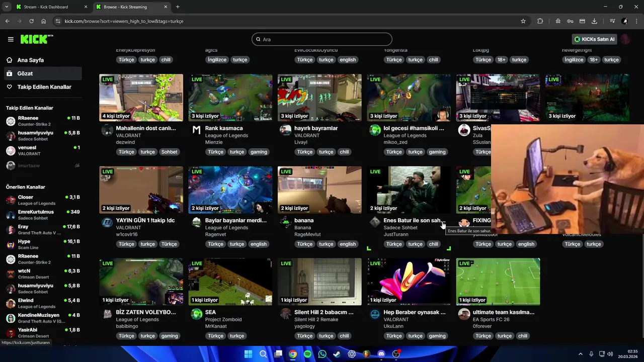Open the Chrome profile avatar
644x362 pixels.
[625, 21]
